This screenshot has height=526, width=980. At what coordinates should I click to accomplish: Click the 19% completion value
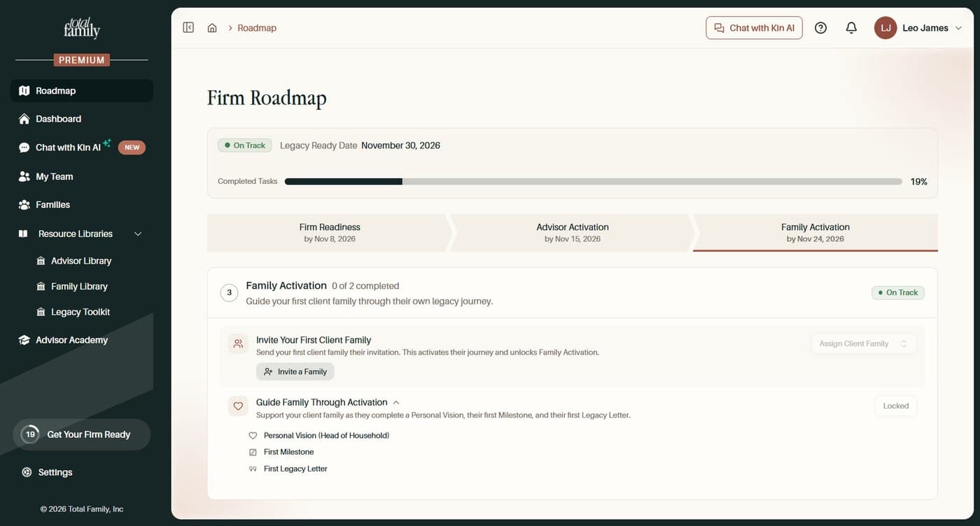[x=919, y=182]
